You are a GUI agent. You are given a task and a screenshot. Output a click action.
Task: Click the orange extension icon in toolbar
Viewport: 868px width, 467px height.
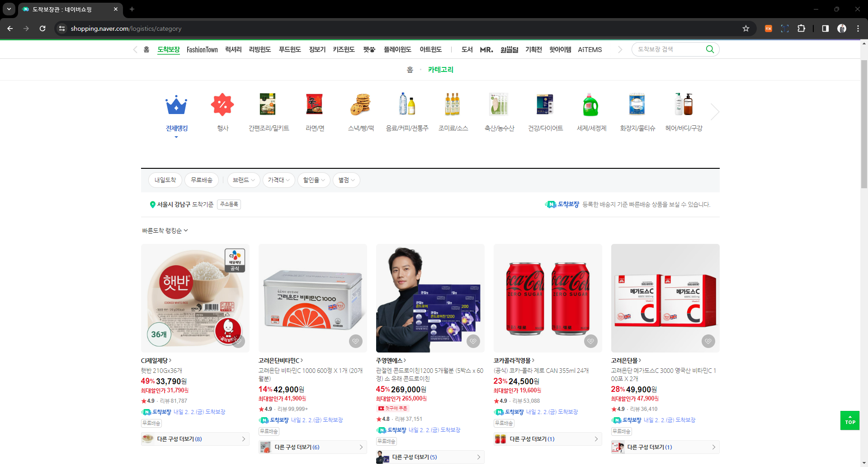tap(768, 29)
